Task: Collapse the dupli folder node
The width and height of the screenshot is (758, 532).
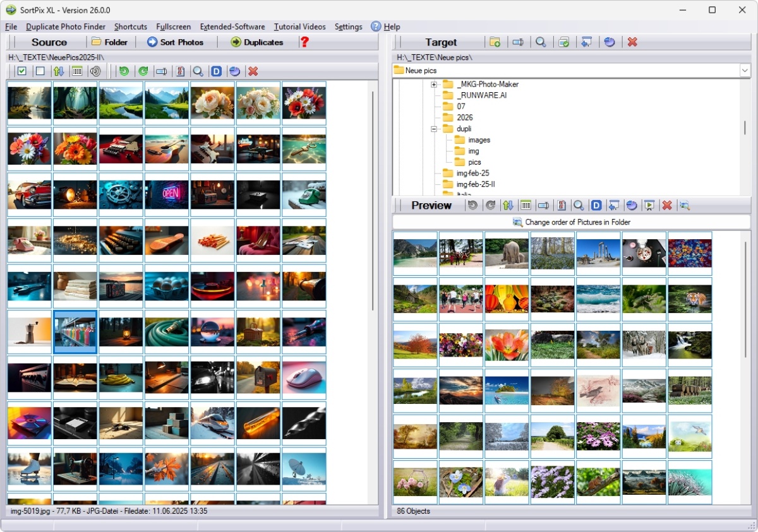Action: [434, 129]
